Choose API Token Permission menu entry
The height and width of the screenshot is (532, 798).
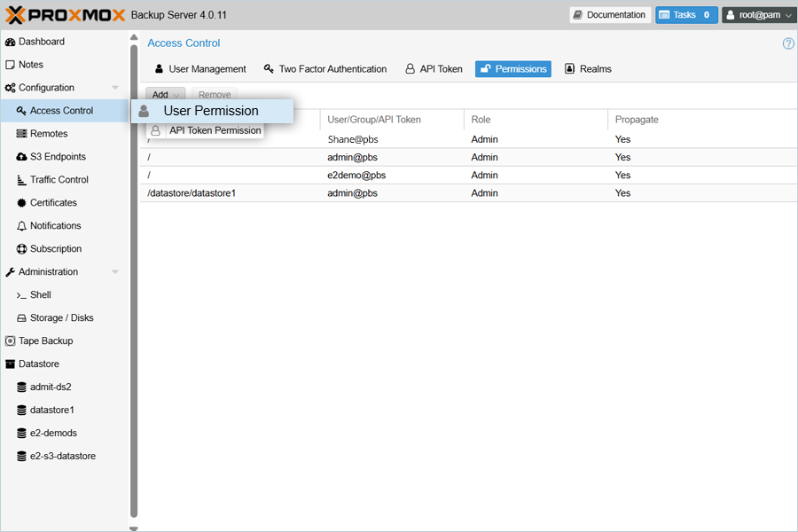[215, 130]
